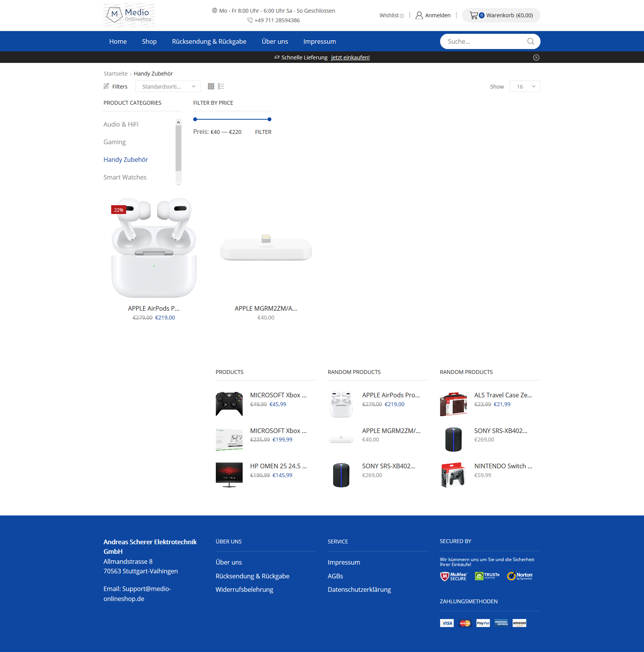Go to Startseite breadcrumb

click(x=116, y=74)
